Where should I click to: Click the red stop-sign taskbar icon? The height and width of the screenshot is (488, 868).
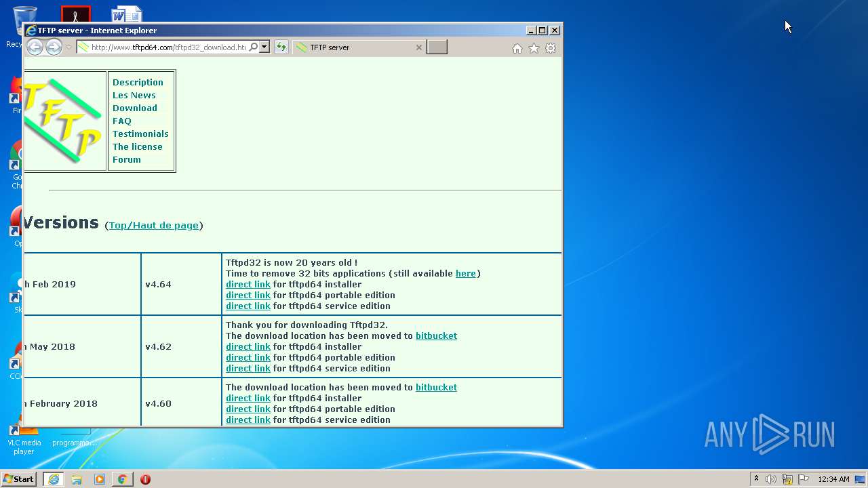point(145,479)
